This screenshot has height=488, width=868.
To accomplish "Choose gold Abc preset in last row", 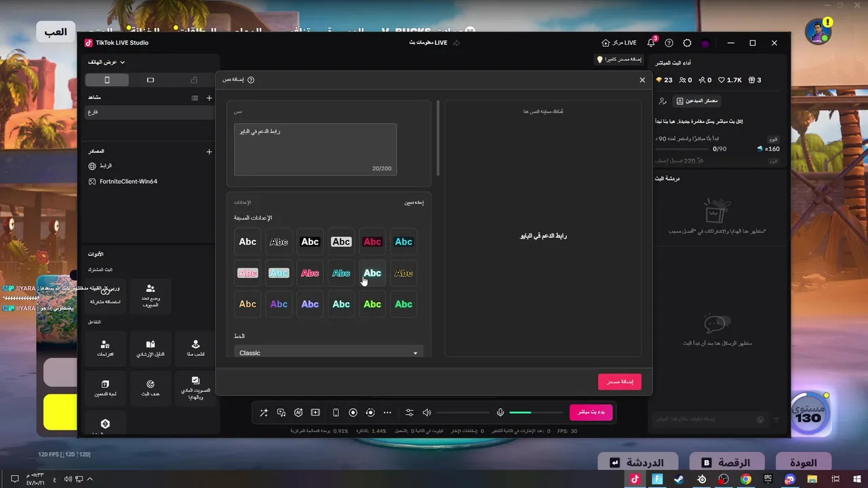I will click(x=248, y=304).
